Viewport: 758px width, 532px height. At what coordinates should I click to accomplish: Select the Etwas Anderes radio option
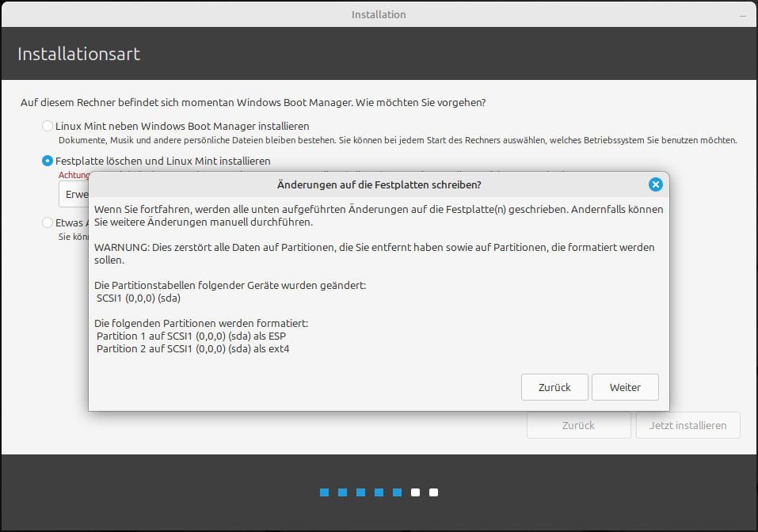48,222
